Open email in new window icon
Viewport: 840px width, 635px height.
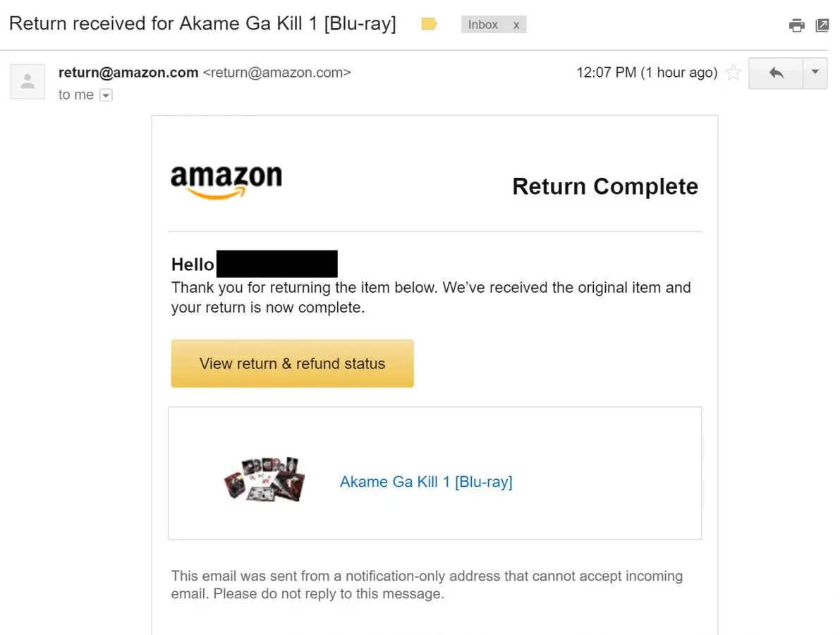pos(822,26)
